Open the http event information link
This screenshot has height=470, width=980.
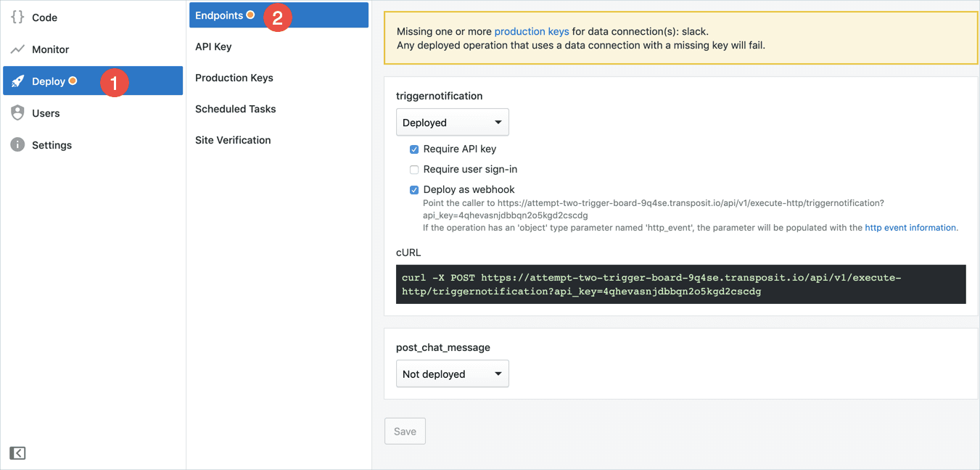pos(910,228)
